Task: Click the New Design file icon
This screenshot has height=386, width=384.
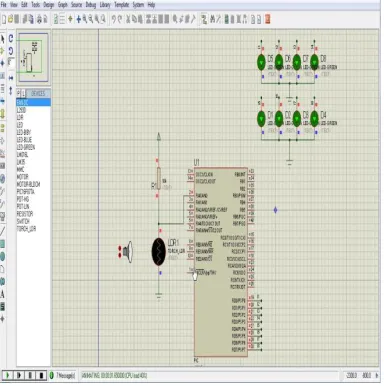Action: point(4,19)
